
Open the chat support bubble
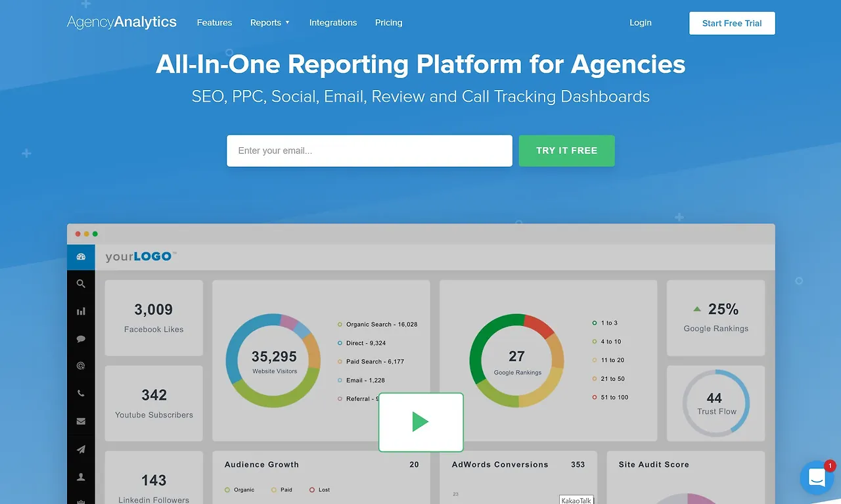817,478
